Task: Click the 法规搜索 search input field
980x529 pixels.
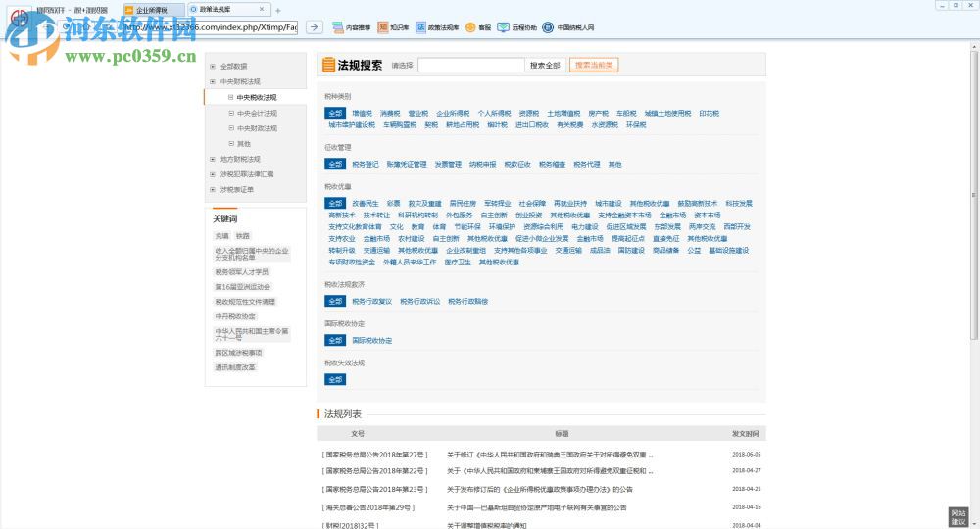Action: (471, 65)
